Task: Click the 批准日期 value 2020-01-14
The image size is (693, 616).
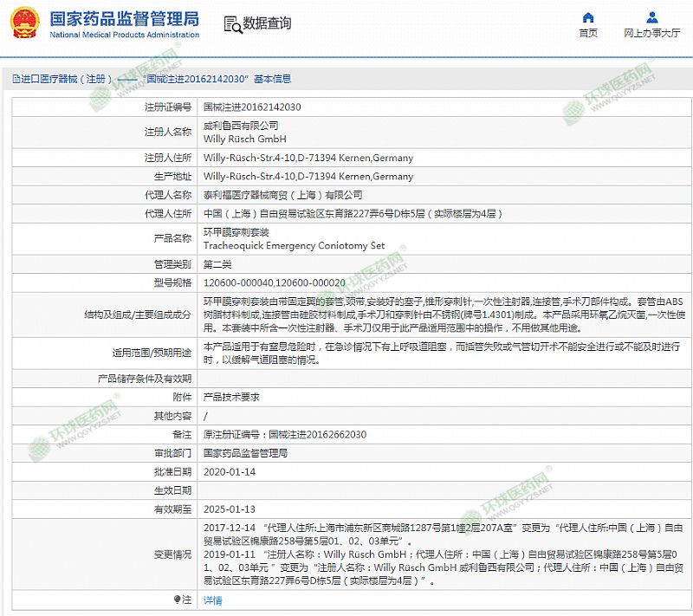Action: coord(229,471)
